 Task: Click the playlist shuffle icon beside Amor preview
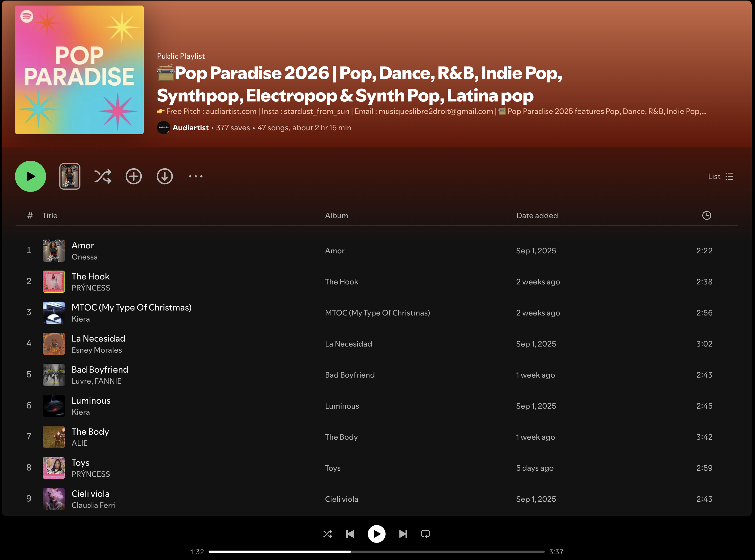coord(102,176)
